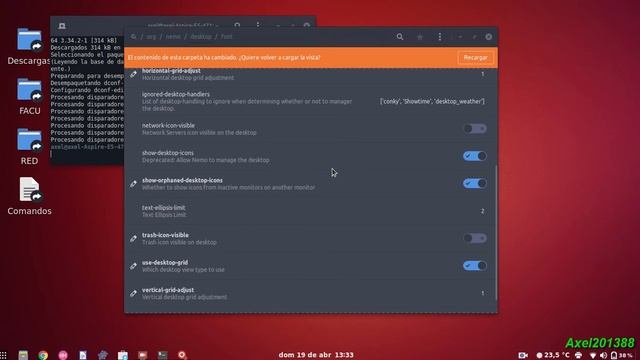Enable trash-icon-visible switch

coord(475,238)
